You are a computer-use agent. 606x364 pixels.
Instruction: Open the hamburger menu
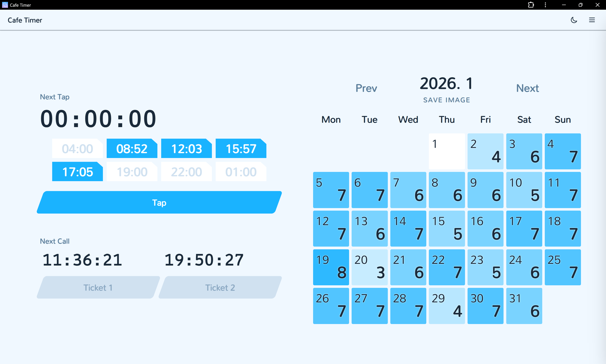pyautogui.click(x=592, y=20)
